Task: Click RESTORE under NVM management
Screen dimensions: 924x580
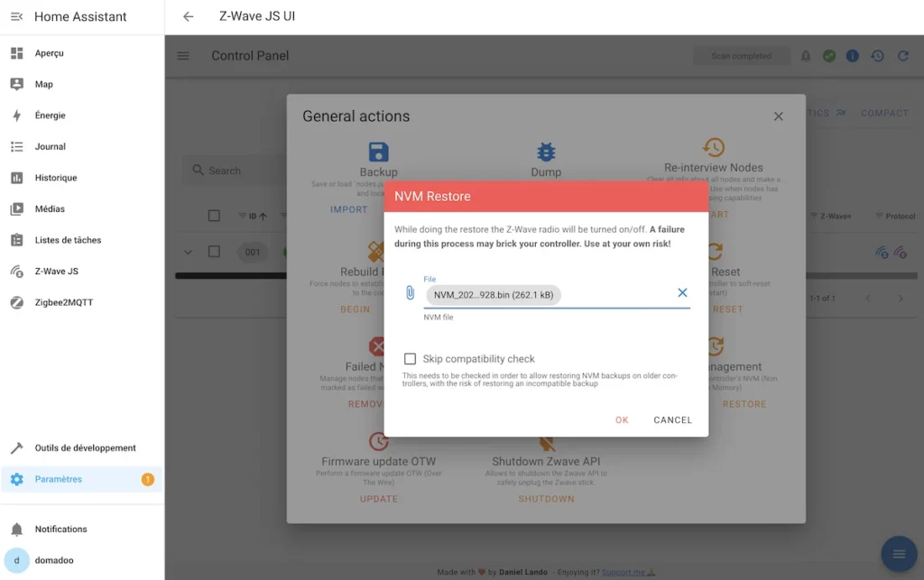Action: (744, 404)
